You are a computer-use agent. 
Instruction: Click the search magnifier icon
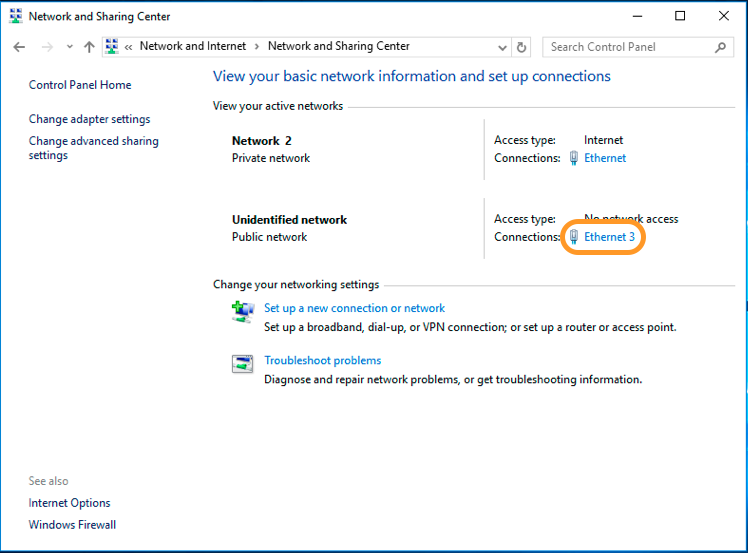(720, 47)
